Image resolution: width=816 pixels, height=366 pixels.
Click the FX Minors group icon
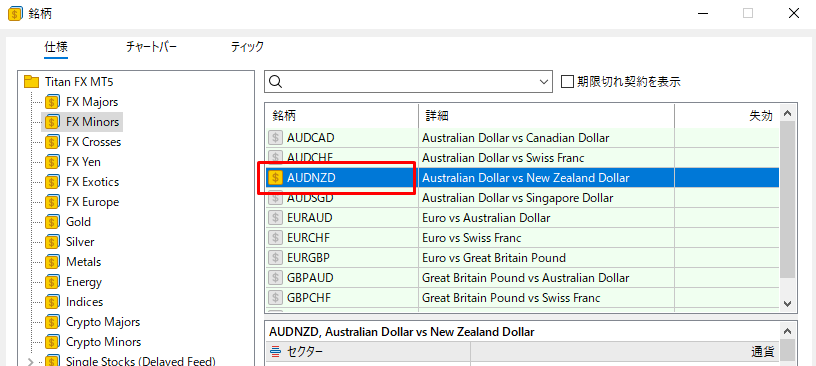(52, 122)
